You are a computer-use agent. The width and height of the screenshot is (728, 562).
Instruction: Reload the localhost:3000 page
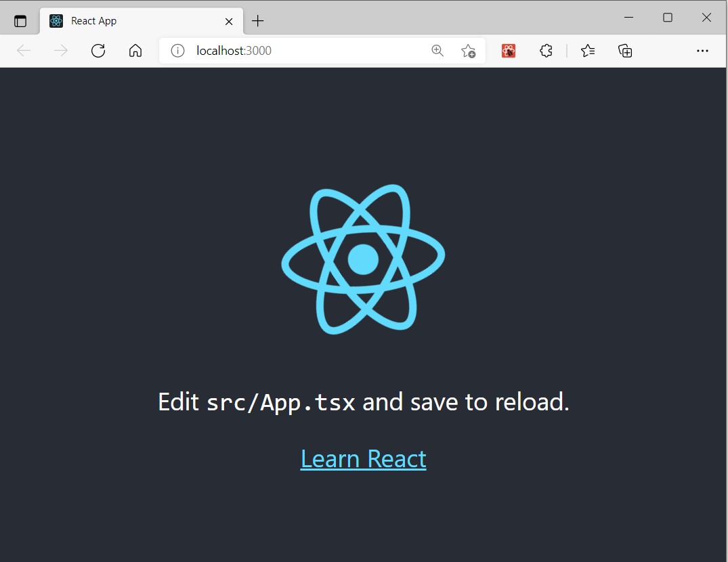pyautogui.click(x=98, y=51)
